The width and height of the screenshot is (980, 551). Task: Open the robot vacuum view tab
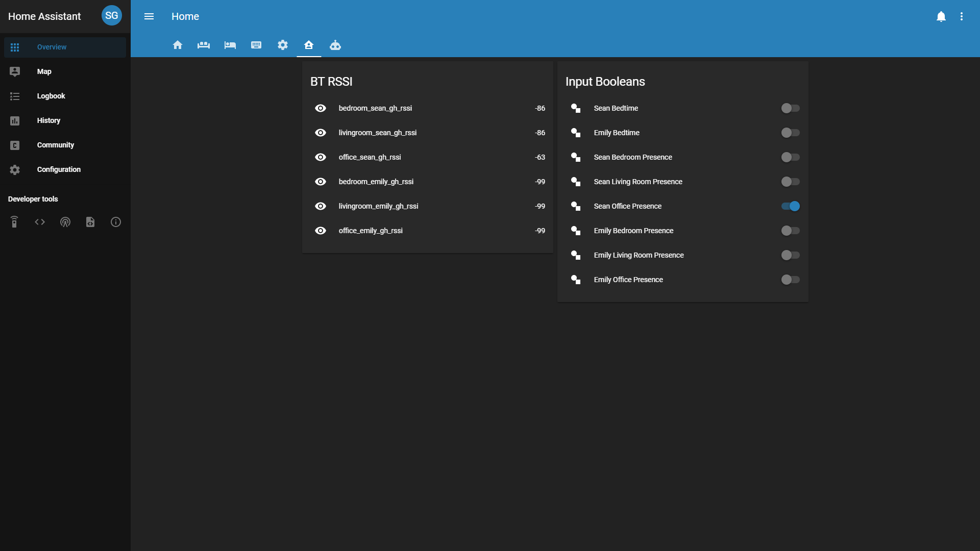(335, 45)
